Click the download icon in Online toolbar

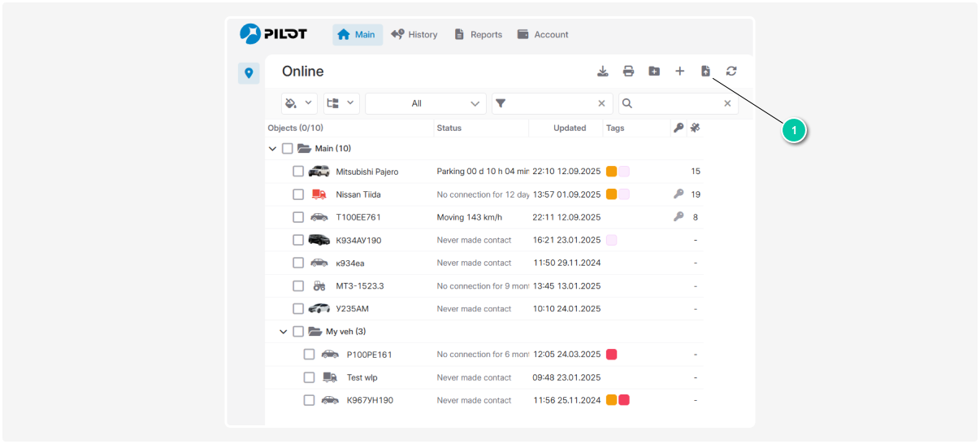(603, 72)
